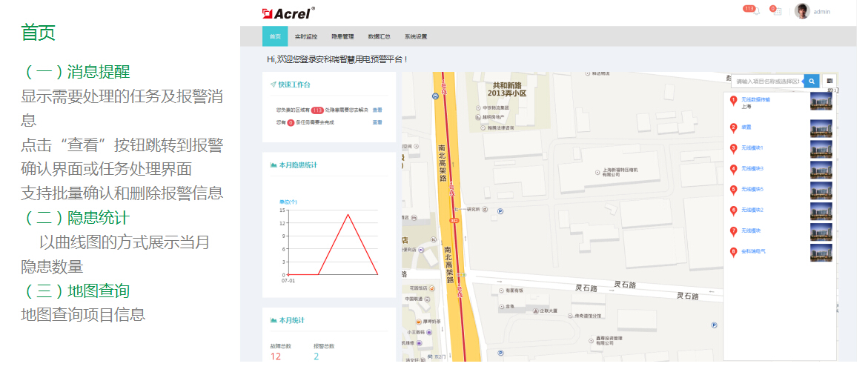
Task: Click 查看 link beside 113 hazards
Action: coord(377,110)
